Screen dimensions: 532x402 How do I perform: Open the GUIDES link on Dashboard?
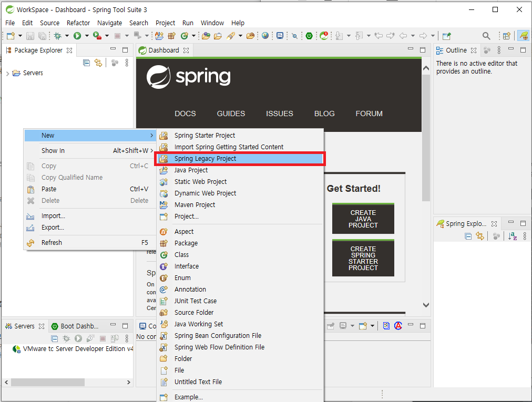(231, 114)
